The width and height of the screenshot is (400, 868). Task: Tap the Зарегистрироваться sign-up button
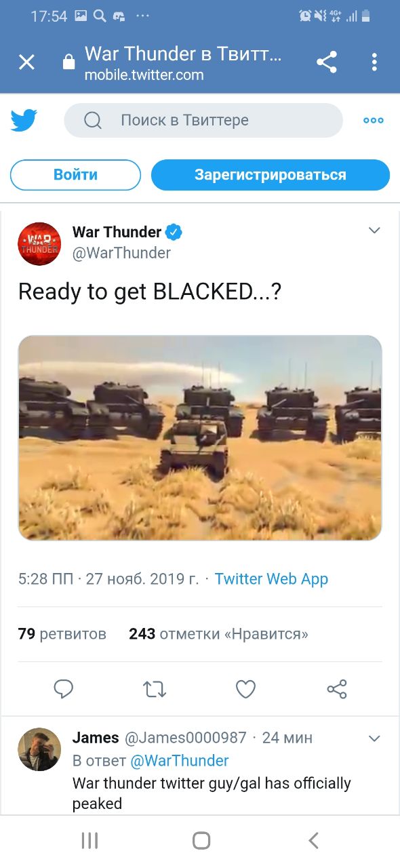[x=271, y=175]
